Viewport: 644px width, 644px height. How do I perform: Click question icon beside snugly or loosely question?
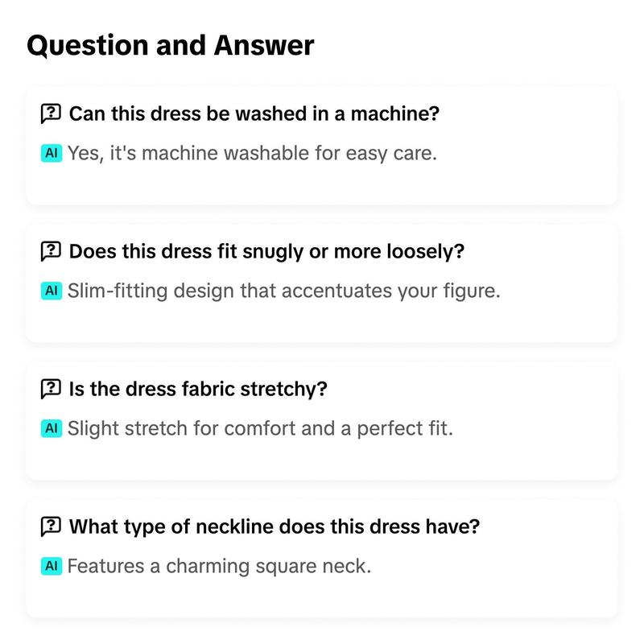click(x=51, y=251)
